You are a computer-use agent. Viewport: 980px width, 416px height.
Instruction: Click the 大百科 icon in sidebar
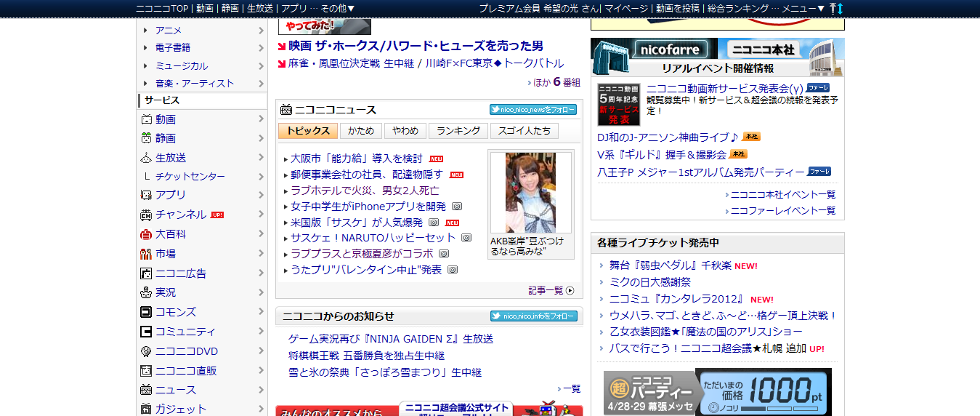[x=146, y=234]
